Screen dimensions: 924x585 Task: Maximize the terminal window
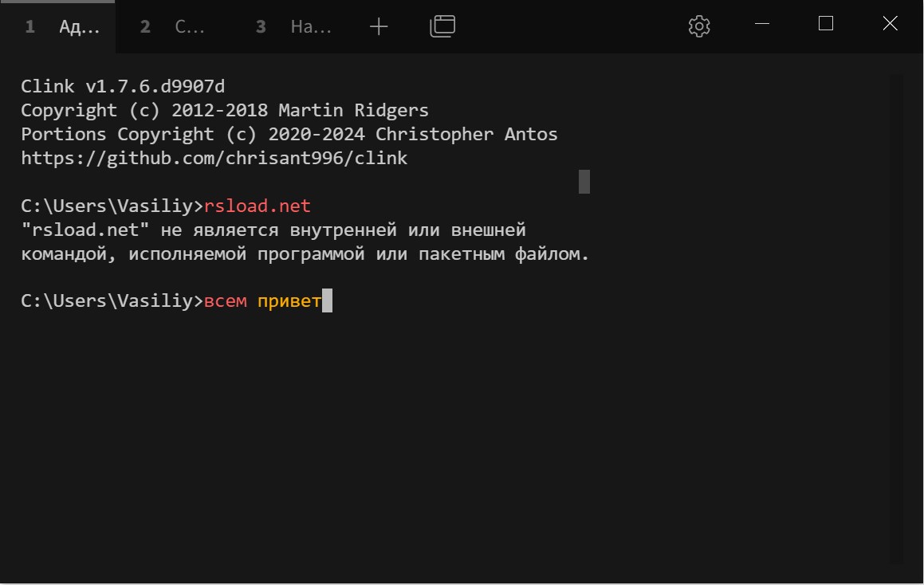(826, 24)
